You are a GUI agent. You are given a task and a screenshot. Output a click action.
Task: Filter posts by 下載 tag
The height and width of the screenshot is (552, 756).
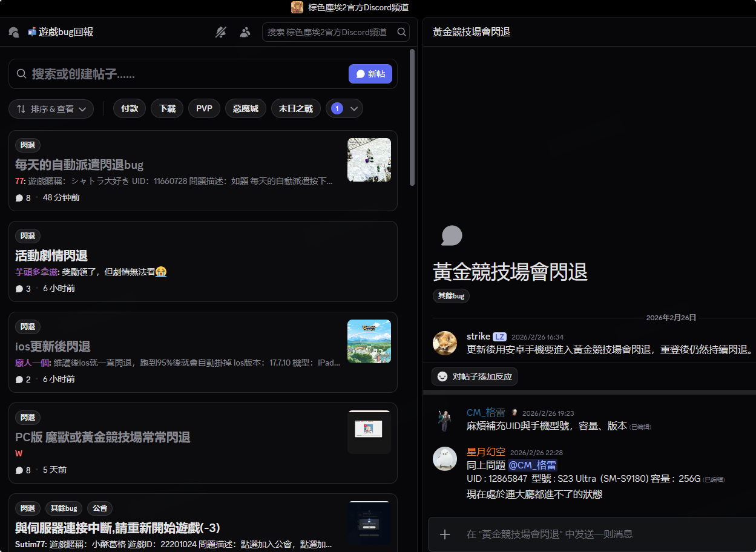pos(167,108)
